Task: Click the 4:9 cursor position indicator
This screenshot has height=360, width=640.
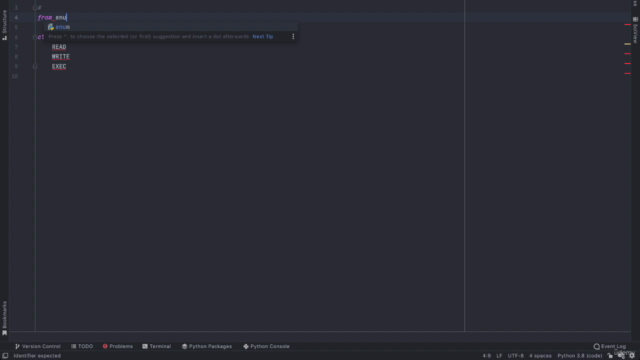Action: (487, 356)
